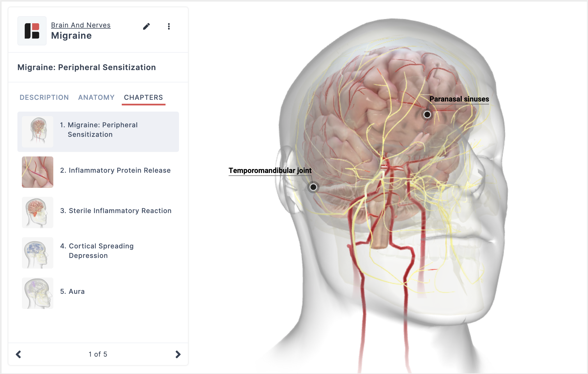The width and height of the screenshot is (588, 374).
Task: Click the Aura chapter thumbnail
Action: (38, 293)
